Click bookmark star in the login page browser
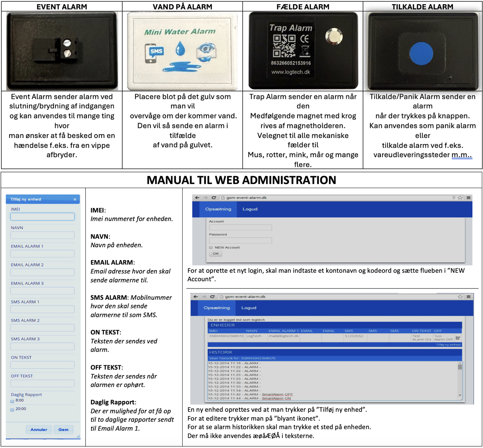 point(460,198)
